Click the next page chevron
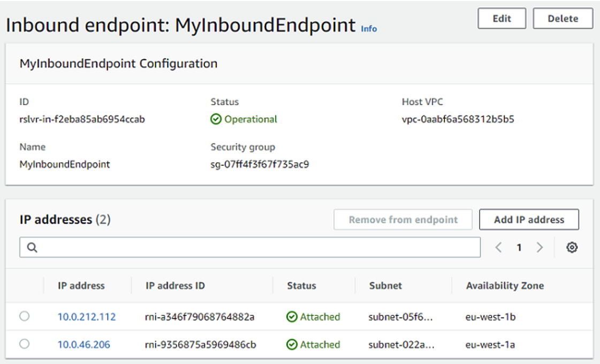The height and width of the screenshot is (364, 600). click(540, 247)
